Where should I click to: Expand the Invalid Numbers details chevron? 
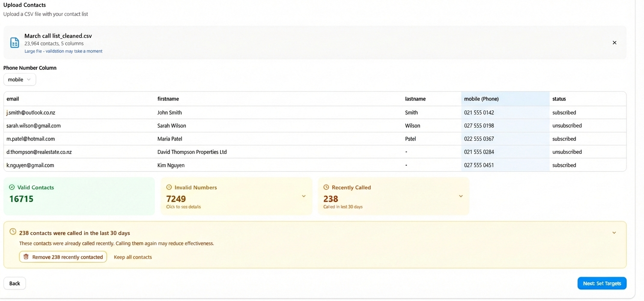pos(304,196)
